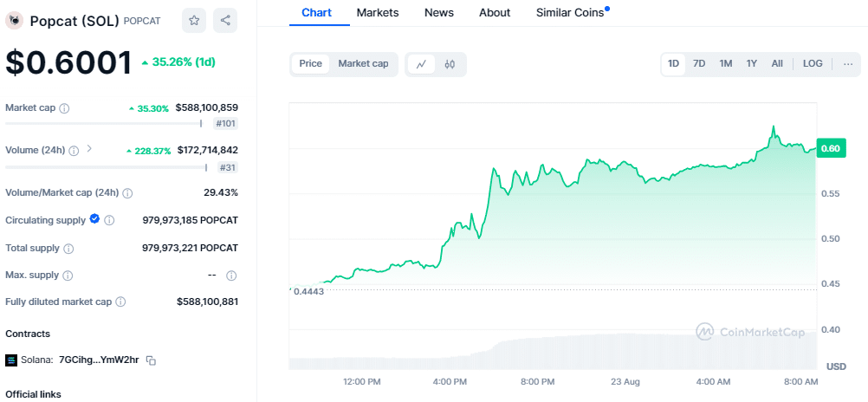Select the Market cap chart toggle

[x=363, y=64]
